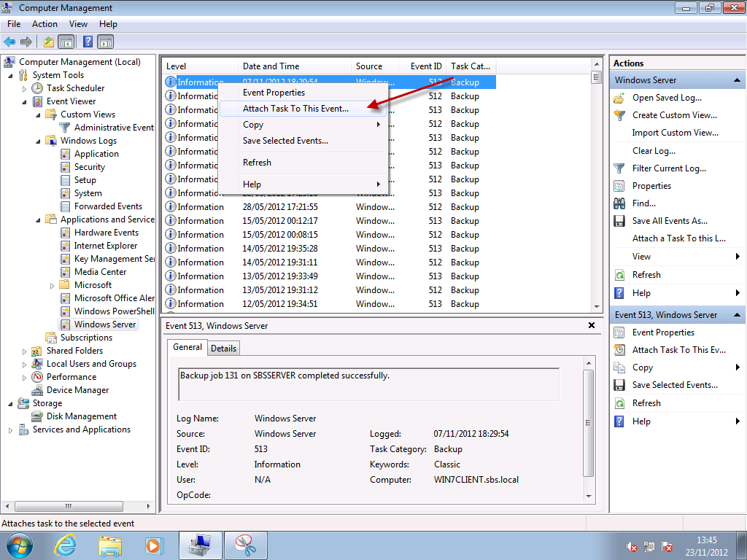Collapse the Windows Logs tree node
This screenshot has width=747, height=560.
(39, 141)
